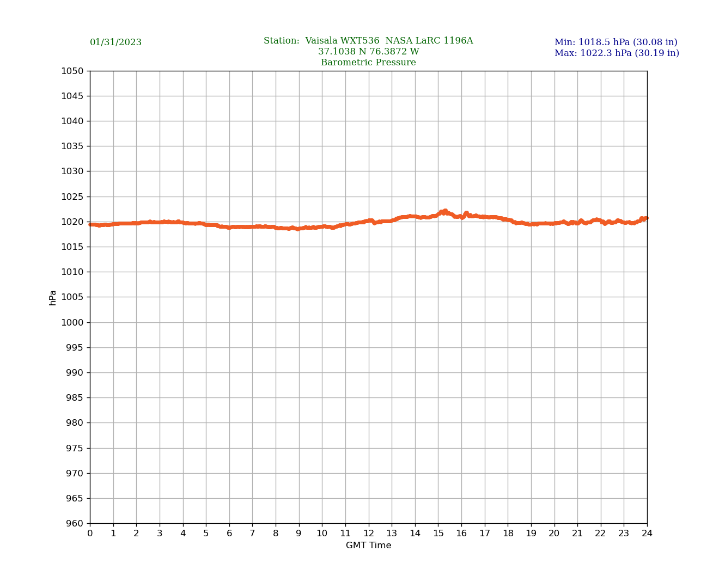Image resolution: width=719 pixels, height=588 pixels.
Task: Select hour 18 on the x-axis
Action: 508,534
